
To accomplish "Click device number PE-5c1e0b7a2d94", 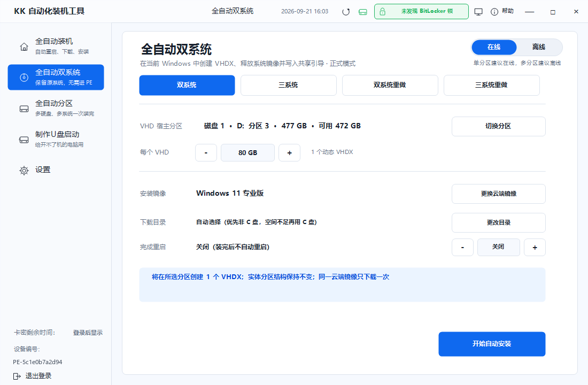I will click(x=37, y=362).
